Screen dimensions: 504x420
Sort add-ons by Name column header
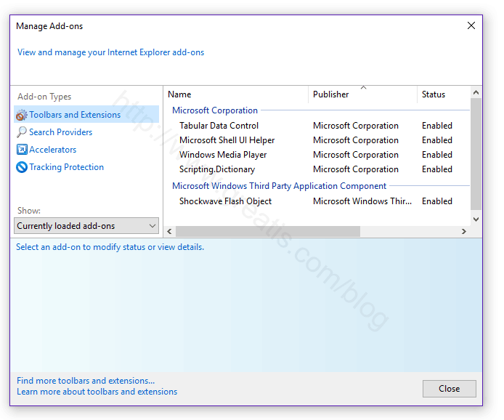tap(179, 94)
